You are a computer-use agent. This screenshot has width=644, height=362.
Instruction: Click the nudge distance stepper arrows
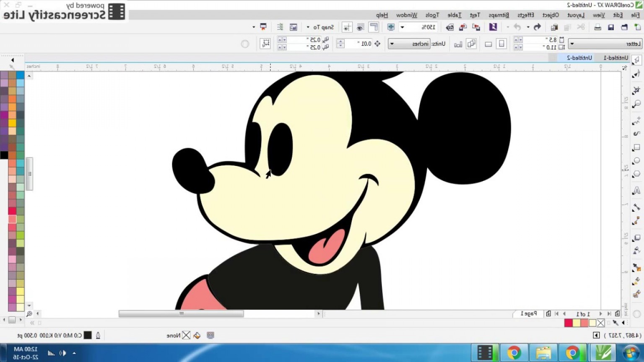point(340,44)
